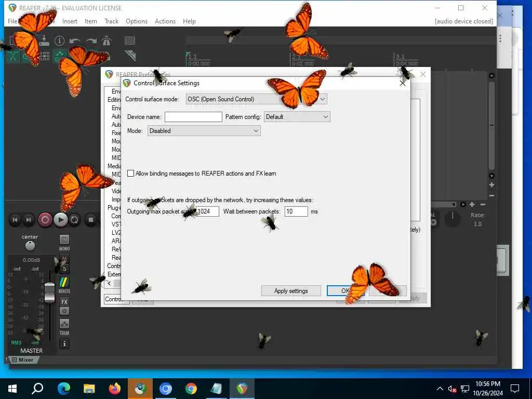
Task: Open the Insert menu
Action: [x=70, y=21]
